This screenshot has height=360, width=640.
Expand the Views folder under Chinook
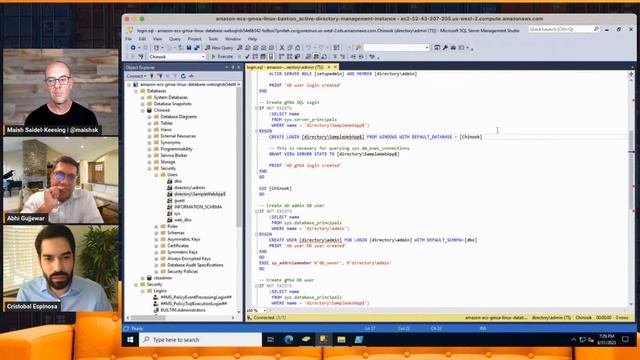click(x=149, y=130)
